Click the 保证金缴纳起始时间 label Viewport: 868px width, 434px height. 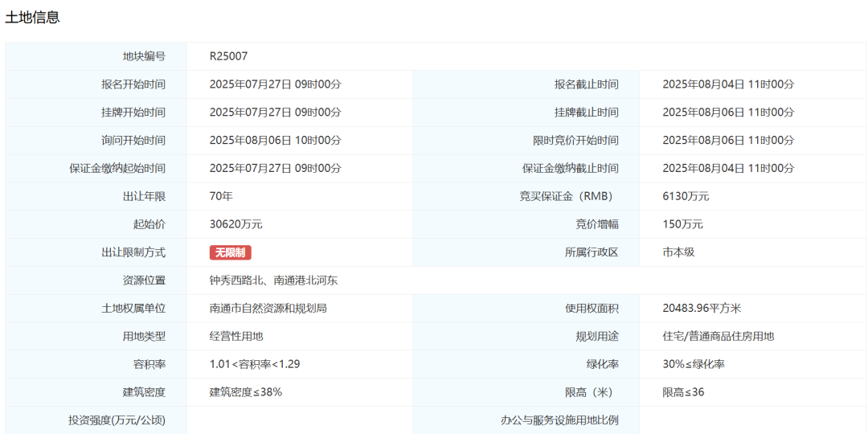click(x=117, y=168)
